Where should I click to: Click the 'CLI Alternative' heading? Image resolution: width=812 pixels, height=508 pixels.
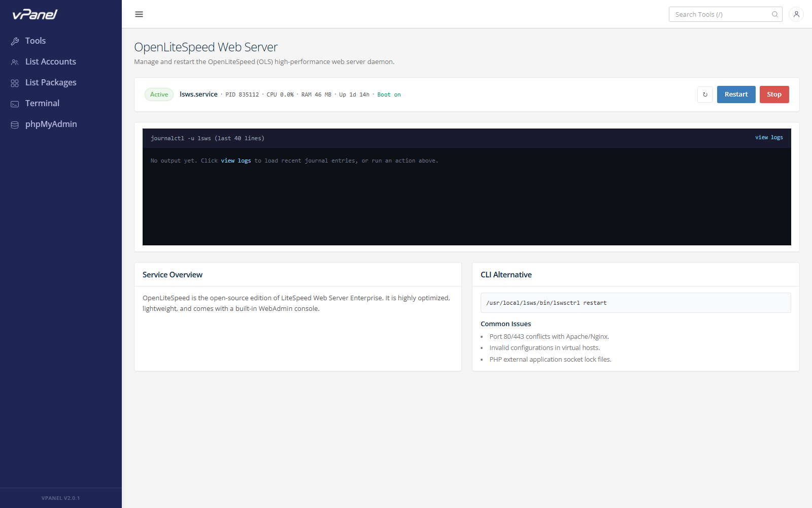(x=506, y=274)
